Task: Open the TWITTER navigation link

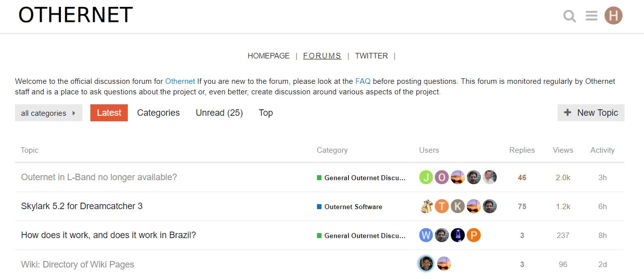Action: coord(371,56)
